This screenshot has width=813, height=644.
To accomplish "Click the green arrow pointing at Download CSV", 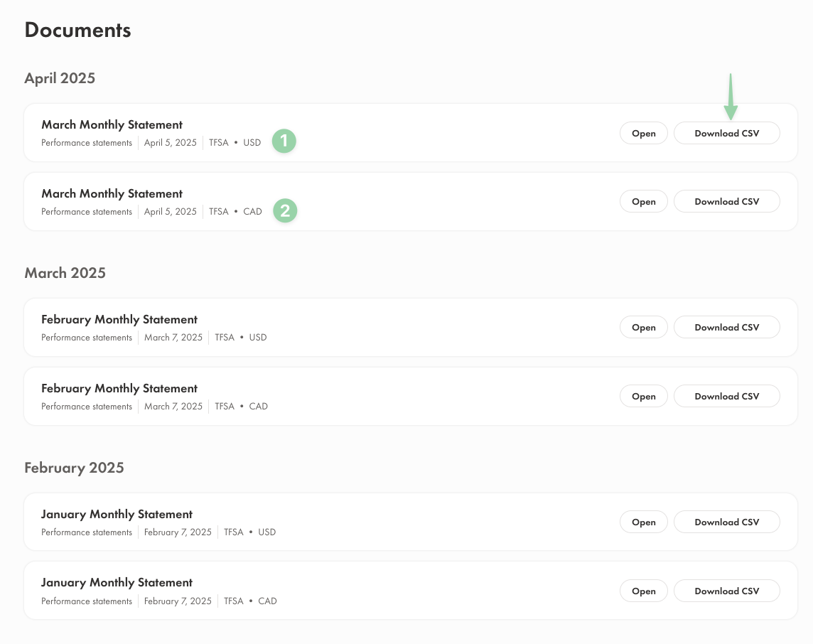I will tap(731, 96).
